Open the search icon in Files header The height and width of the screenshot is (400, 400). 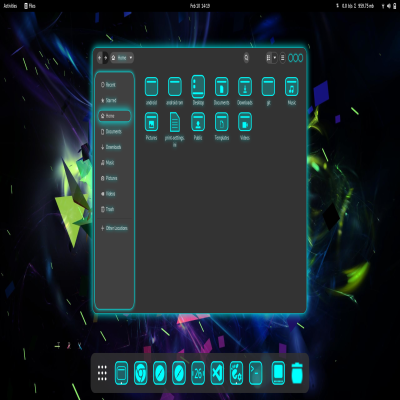pyautogui.click(x=246, y=58)
